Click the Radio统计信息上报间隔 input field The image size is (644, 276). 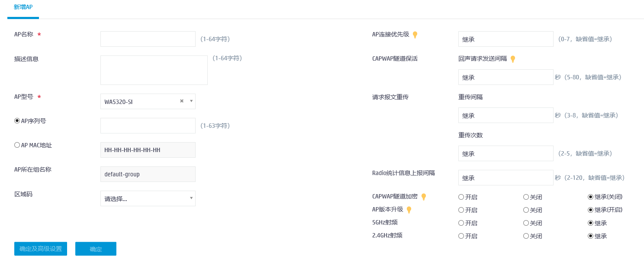[x=506, y=178]
